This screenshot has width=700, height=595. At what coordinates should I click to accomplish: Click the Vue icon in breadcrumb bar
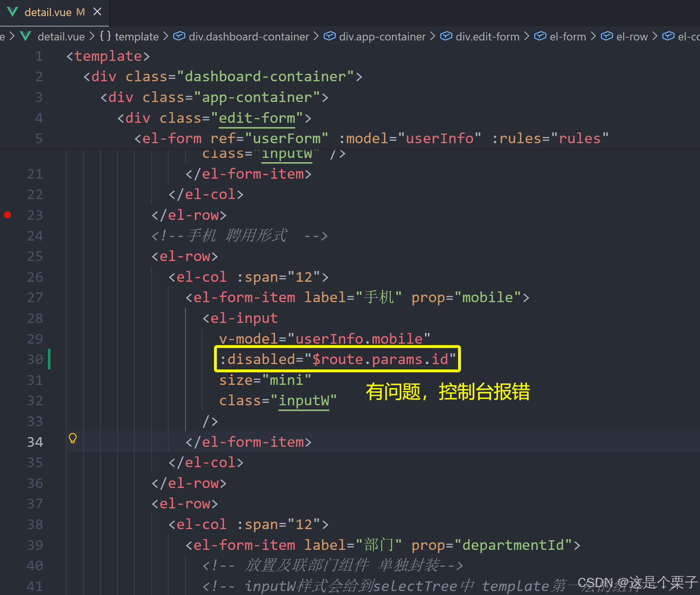pos(25,36)
